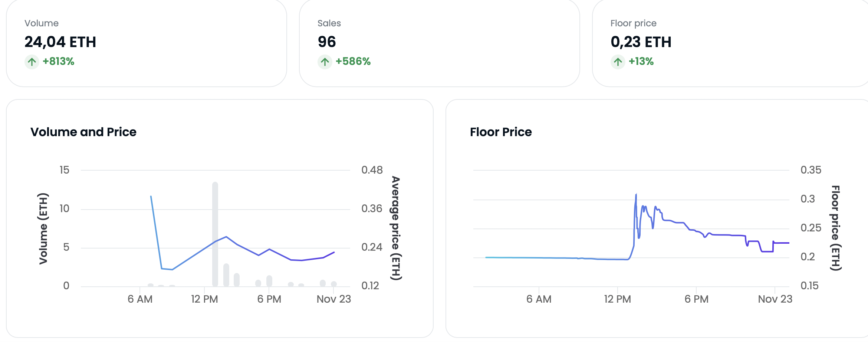Screen dimensions: 868x342
Task: Click the 0,23 ETH floor price value
Action: (641, 42)
